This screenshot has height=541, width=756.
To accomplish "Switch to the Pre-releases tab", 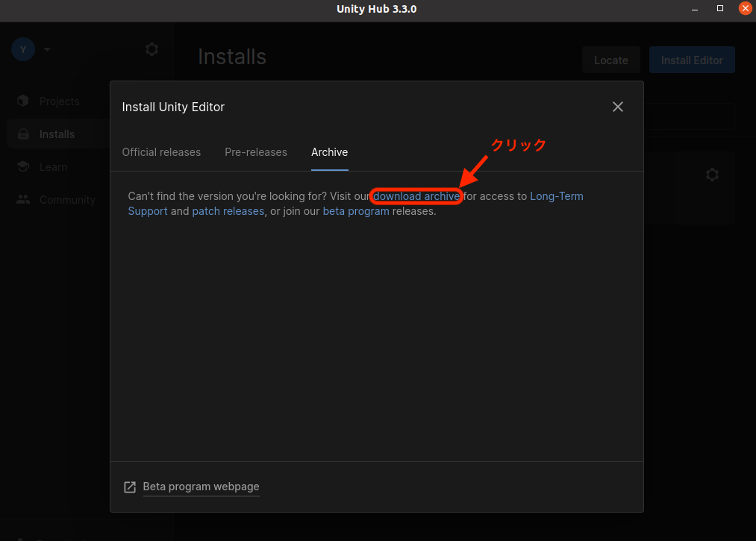I will pyautogui.click(x=256, y=152).
